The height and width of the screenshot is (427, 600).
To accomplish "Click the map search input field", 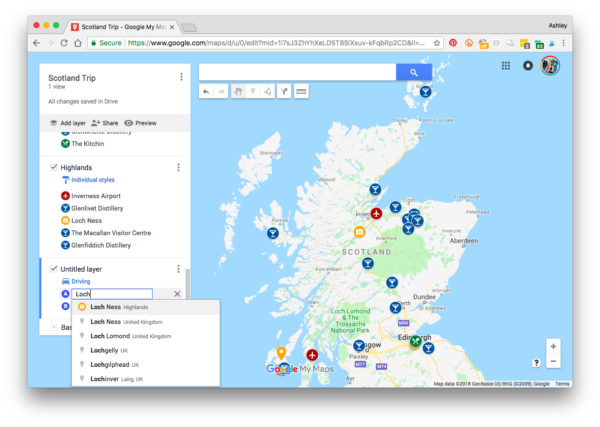I will click(x=297, y=72).
